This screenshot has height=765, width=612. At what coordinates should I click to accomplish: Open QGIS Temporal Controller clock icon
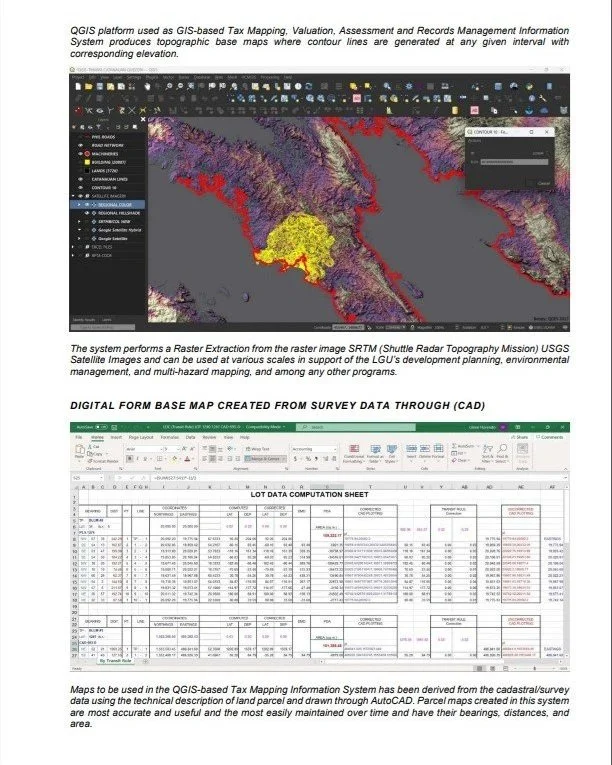(298, 86)
